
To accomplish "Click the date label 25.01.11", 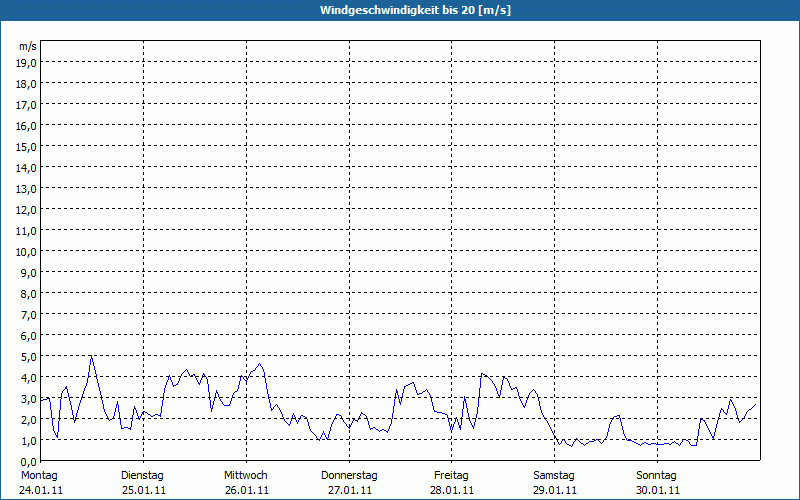I will point(144,491).
